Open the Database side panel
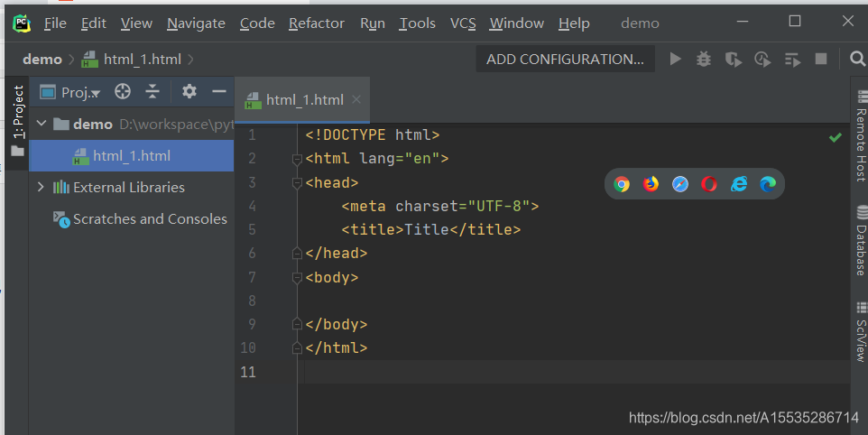This screenshot has width=868, height=435. pyautogui.click(x=861, y=240)
